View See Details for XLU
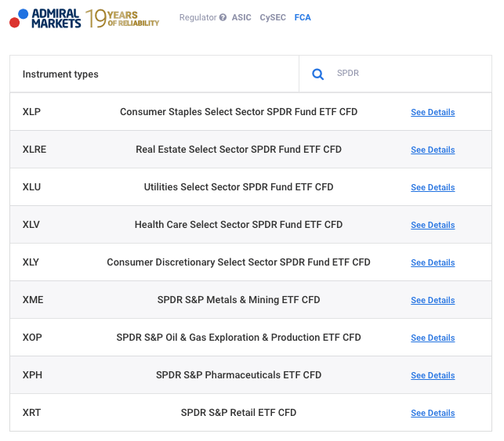 [x=433, y=187]
